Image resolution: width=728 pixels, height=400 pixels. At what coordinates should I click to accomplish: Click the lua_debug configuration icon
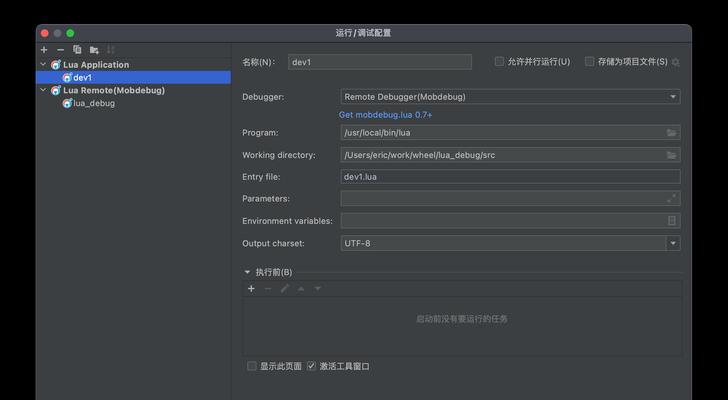click(67, 103)
